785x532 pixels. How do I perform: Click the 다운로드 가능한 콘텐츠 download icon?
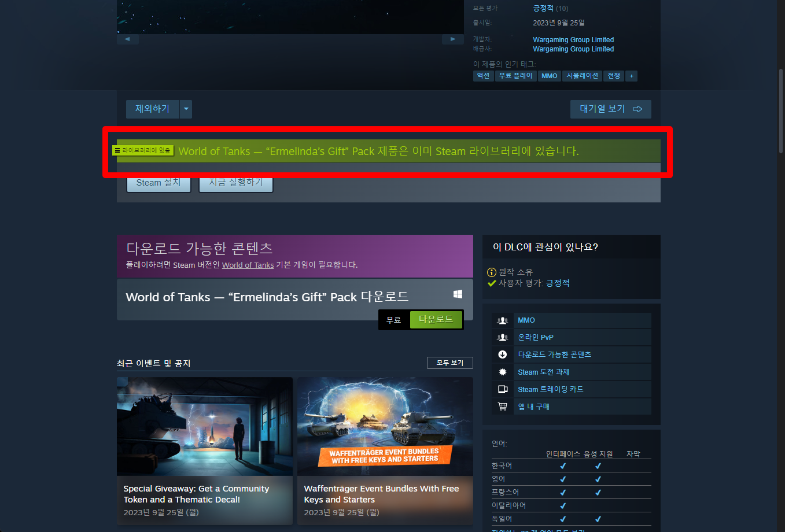503,355
